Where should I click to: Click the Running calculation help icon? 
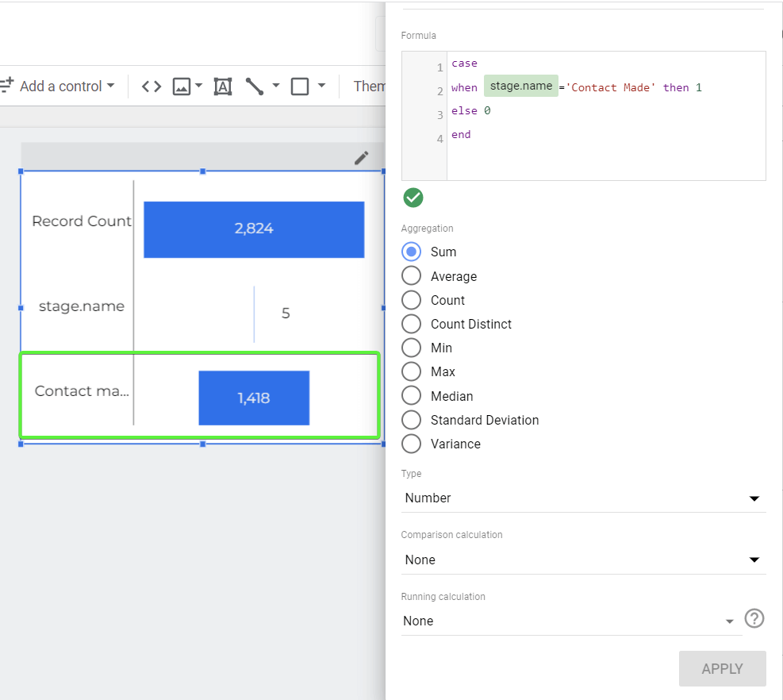pyautogui.click(x=754, y=618)
